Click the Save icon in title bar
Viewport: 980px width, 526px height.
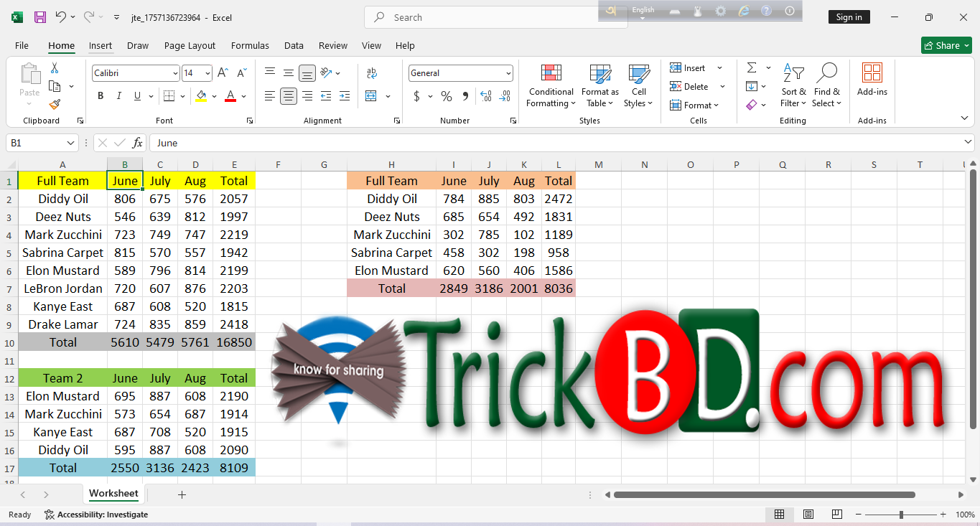40,17
